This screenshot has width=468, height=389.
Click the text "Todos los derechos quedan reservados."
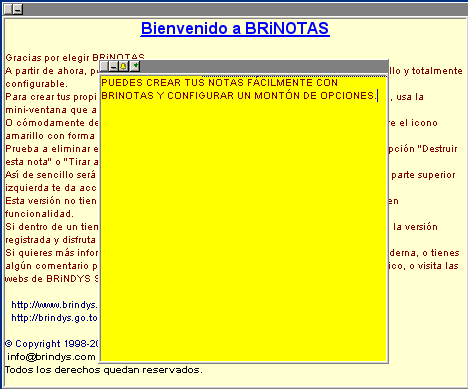tap(104, 370)
